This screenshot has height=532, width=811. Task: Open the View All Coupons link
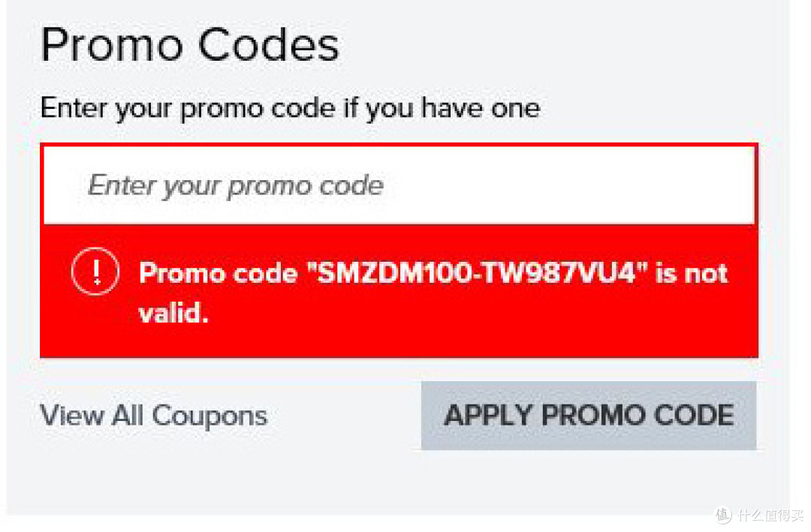pyautogui.click(x=154, y=416)
